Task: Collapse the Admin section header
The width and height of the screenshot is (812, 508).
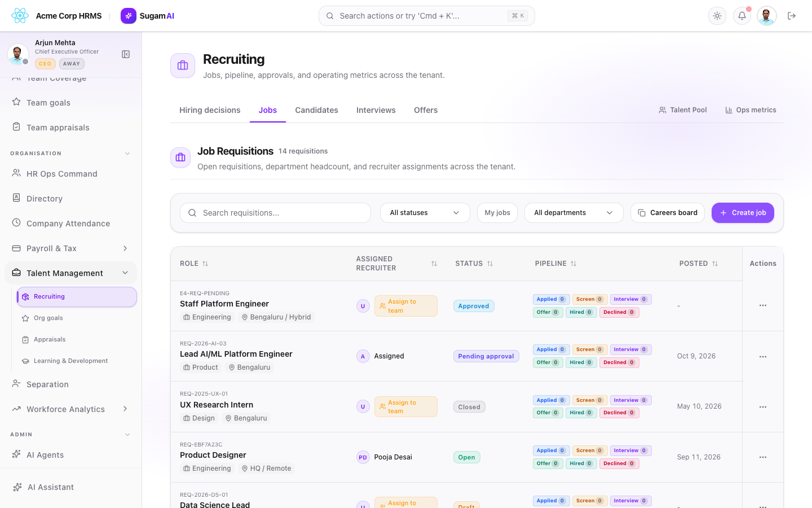Action: (70, 435)
